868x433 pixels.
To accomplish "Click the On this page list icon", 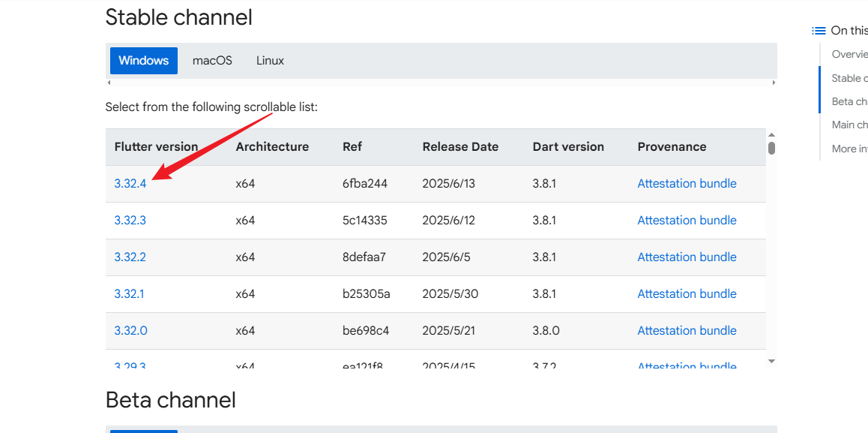I will pyautogui.click(x=819, y=31).
